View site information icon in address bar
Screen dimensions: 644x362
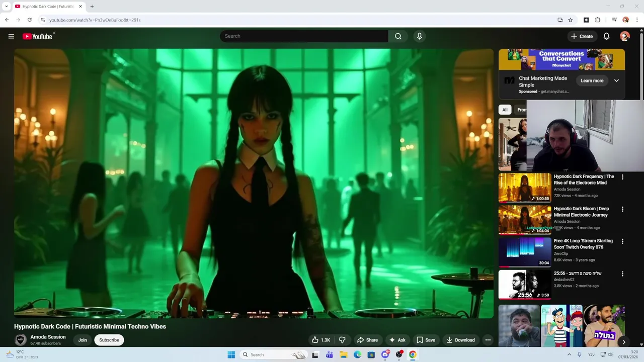point(43,20)
